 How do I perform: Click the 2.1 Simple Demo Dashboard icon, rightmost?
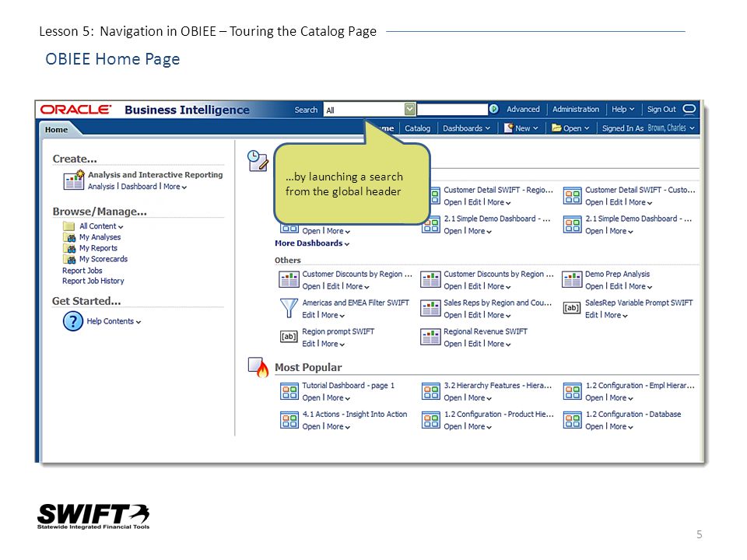click(573, 224)
